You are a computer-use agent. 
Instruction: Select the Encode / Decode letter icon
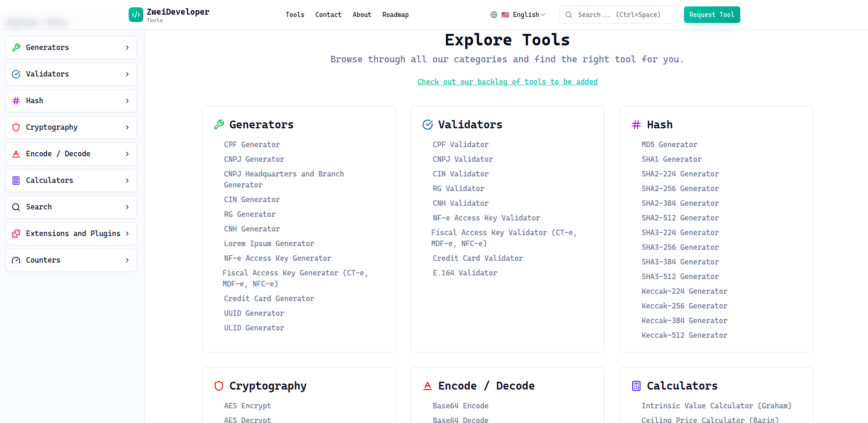(16, 154)
